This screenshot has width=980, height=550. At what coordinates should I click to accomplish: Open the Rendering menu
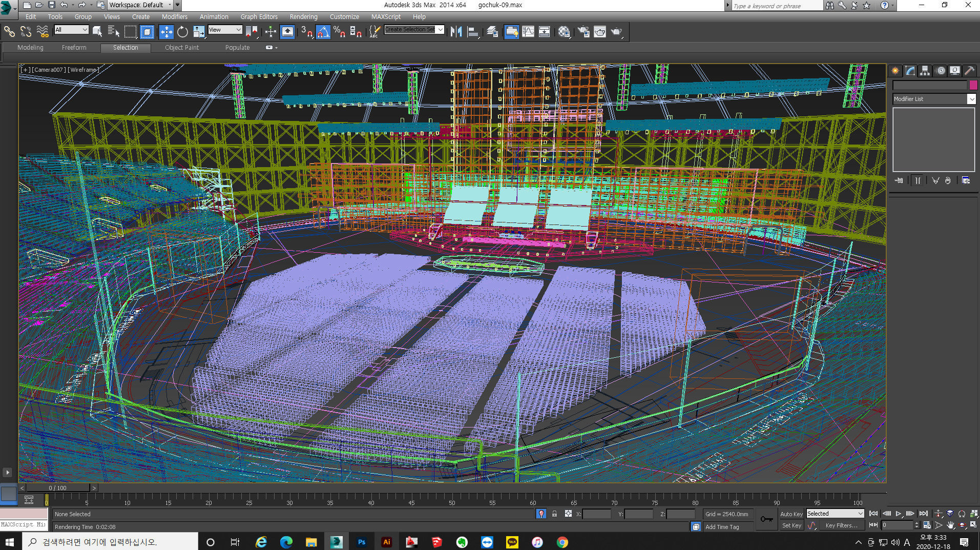303,17
